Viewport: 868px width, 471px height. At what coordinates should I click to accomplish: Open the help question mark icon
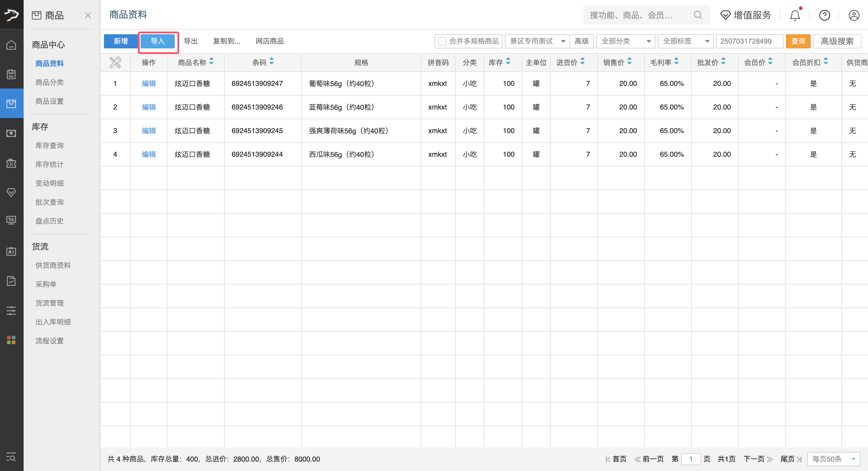tap(825, 15)
